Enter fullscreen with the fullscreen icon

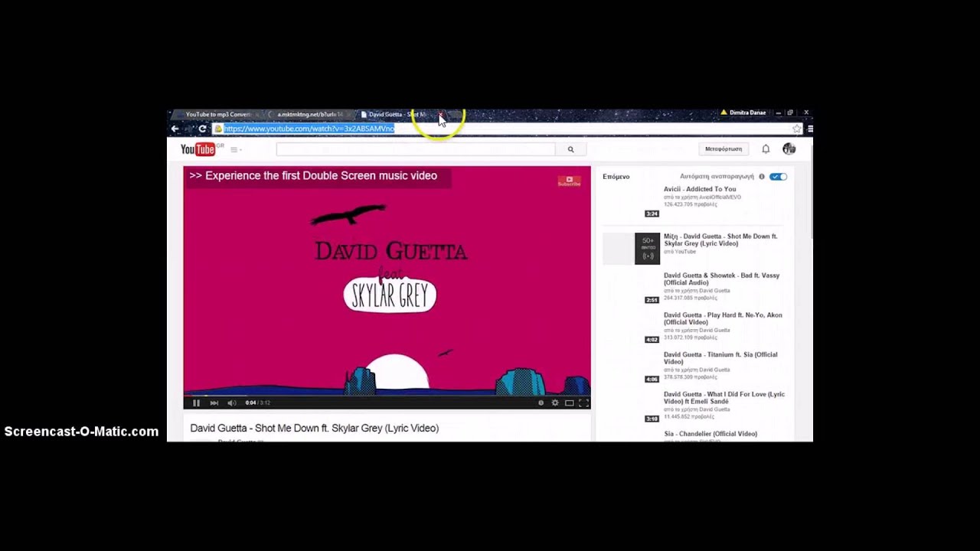583,403
